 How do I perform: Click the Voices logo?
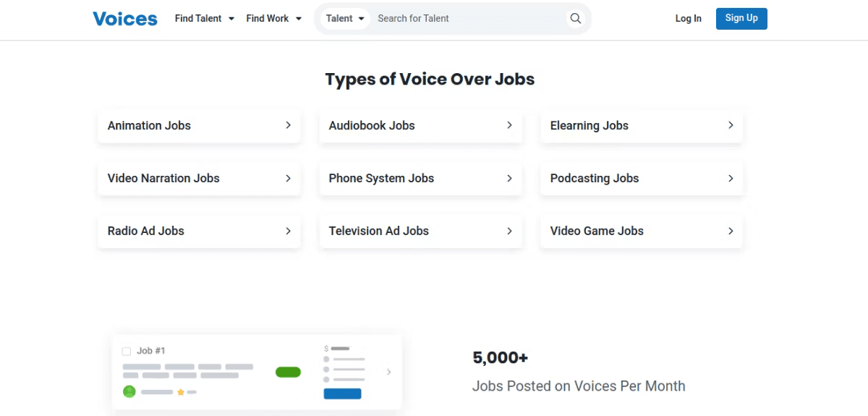point(125,19)
